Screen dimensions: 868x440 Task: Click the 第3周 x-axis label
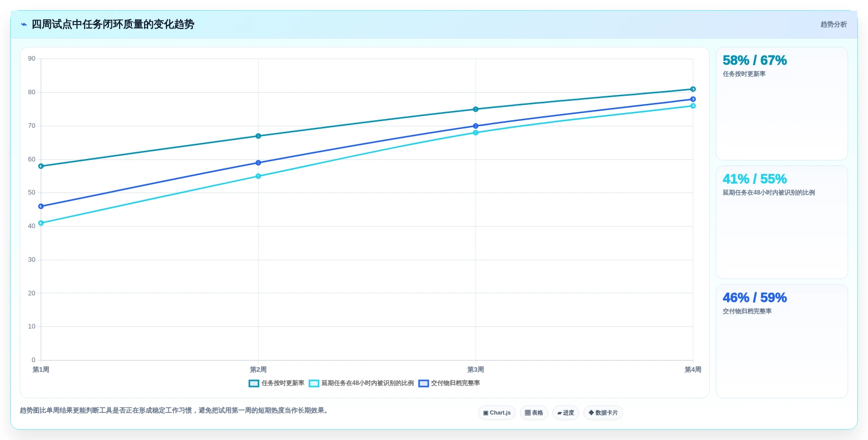tap(475, 370)
